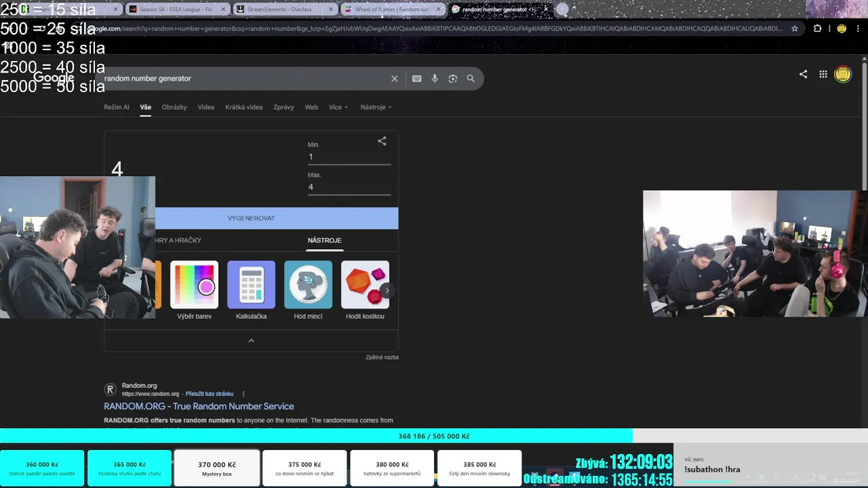Start voice search with the microphone icon
Screen dimensions: 868x488
tap(435, 79)
